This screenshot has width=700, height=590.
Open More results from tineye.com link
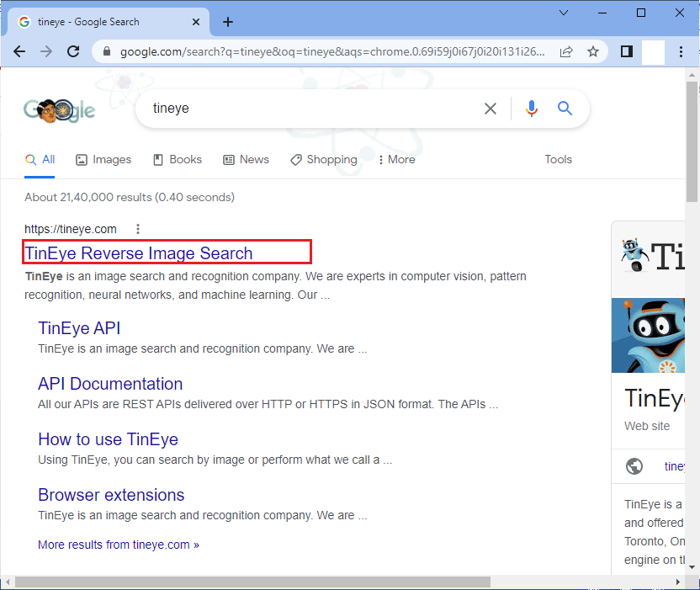pyautogui.click(x=119, y=545)
